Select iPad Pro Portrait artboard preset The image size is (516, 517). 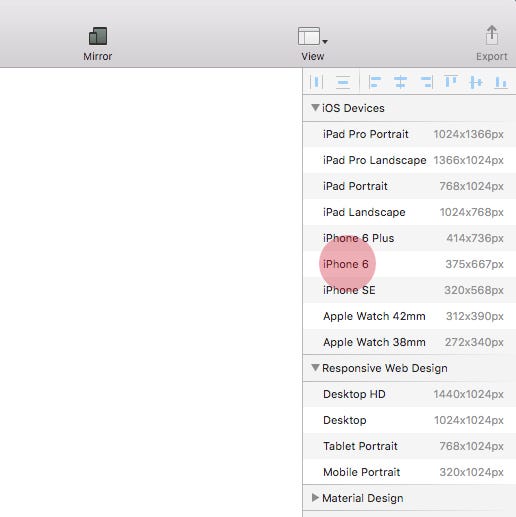[409, 134]
